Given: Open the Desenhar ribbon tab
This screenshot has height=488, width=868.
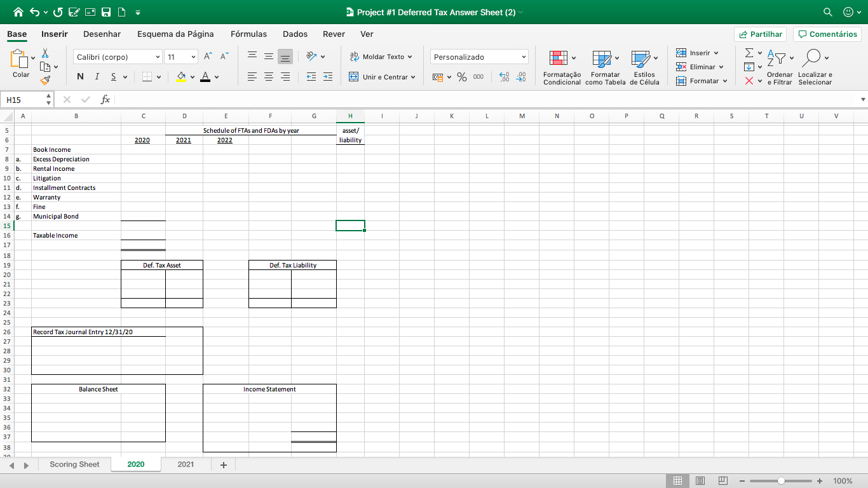Looking at the screenshot, I should pos(102,34).
